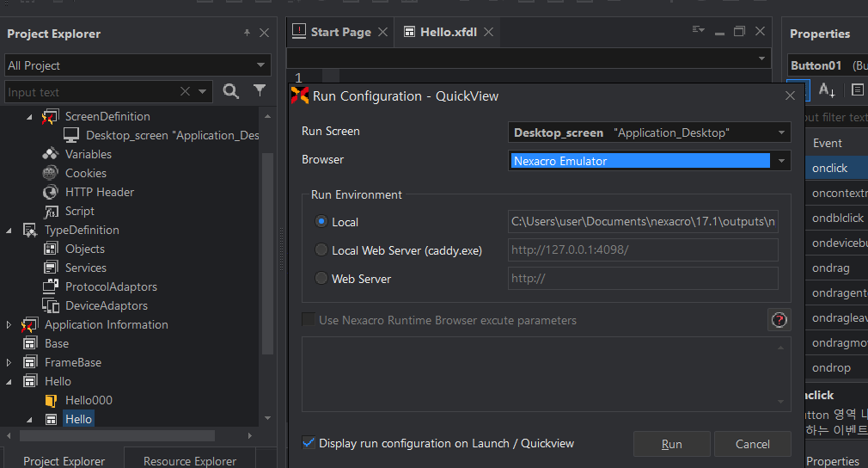The width and height of the screenshot is (868, 468).
Task: Click the ScreenDefinition tree icon
Action: tap(50, 116)
